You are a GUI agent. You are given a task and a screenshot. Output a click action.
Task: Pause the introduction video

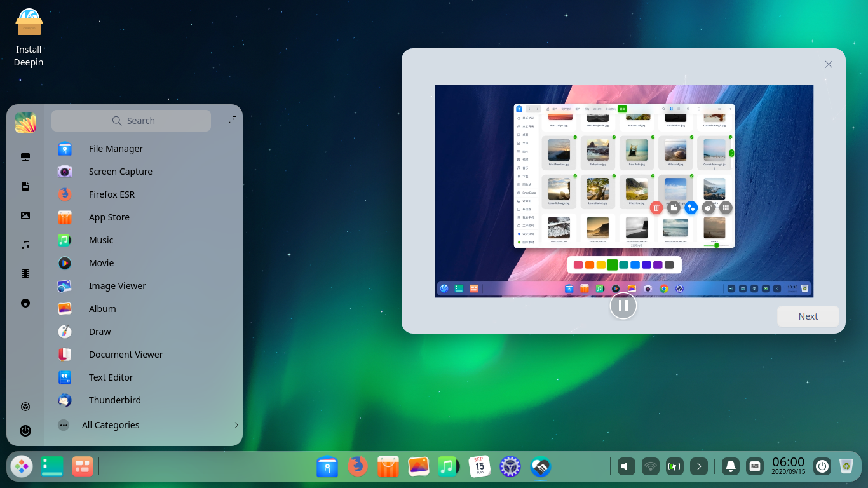(623, 306)
